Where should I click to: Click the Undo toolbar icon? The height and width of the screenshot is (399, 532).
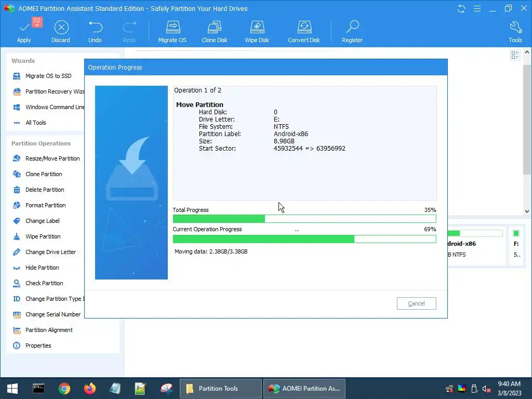95,32
